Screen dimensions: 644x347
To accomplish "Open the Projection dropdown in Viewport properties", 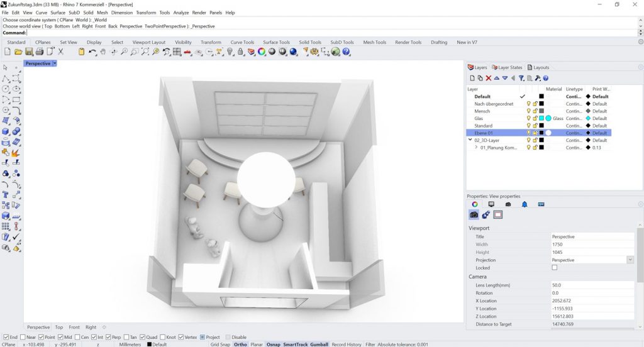I will click(x=630, y=260).
